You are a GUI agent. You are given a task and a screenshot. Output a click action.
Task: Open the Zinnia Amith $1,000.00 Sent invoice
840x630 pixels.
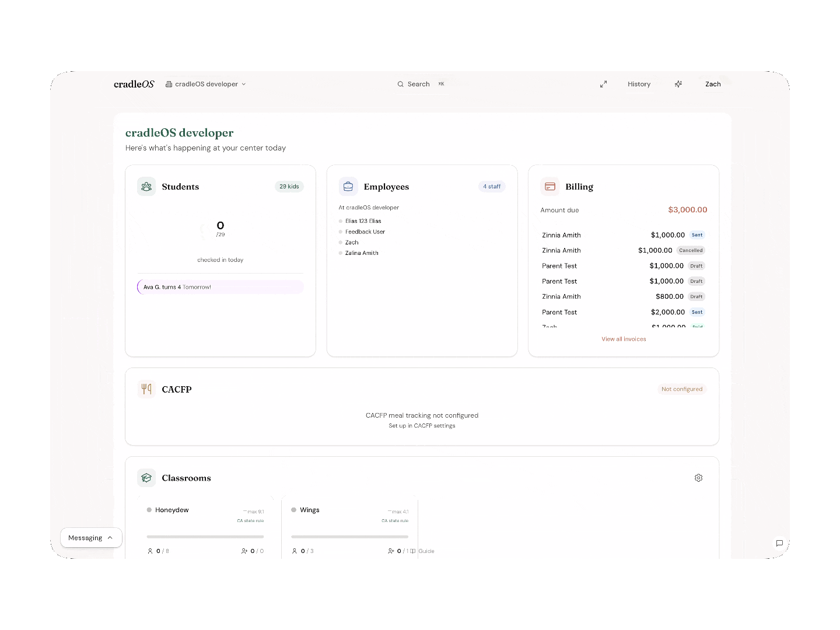tap(624, 235)
